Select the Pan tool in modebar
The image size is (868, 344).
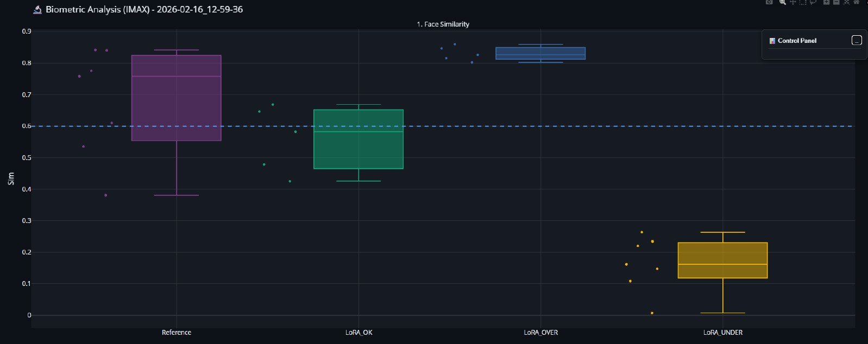click(792, 2)
